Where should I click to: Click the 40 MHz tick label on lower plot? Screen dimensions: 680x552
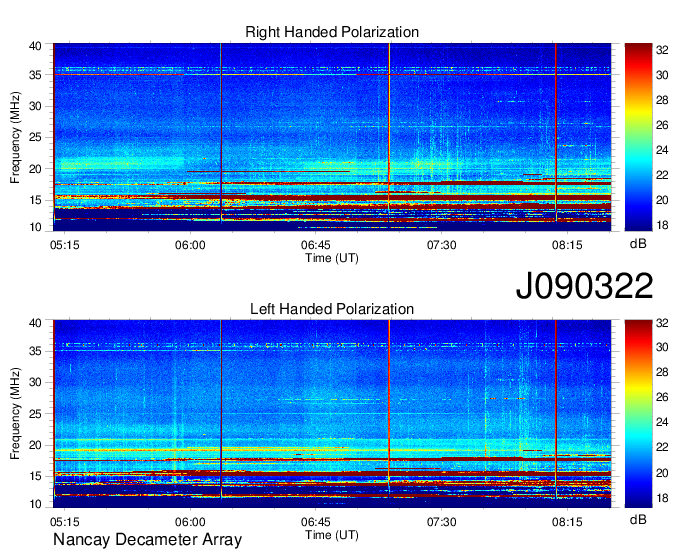click(x=35, y=323)
